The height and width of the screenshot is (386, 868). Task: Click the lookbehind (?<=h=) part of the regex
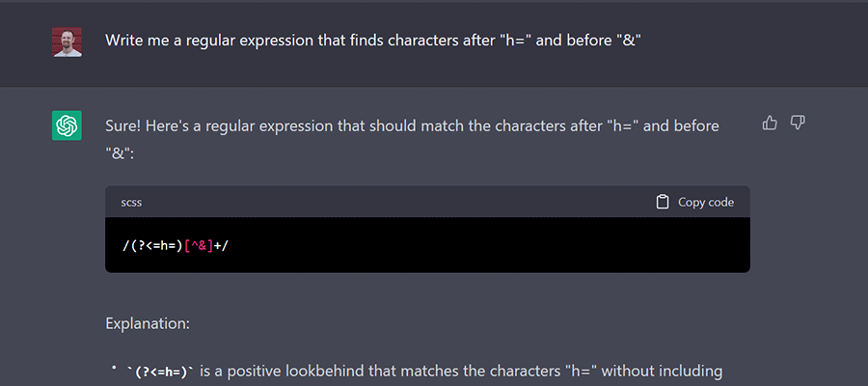tap(156, 245)
